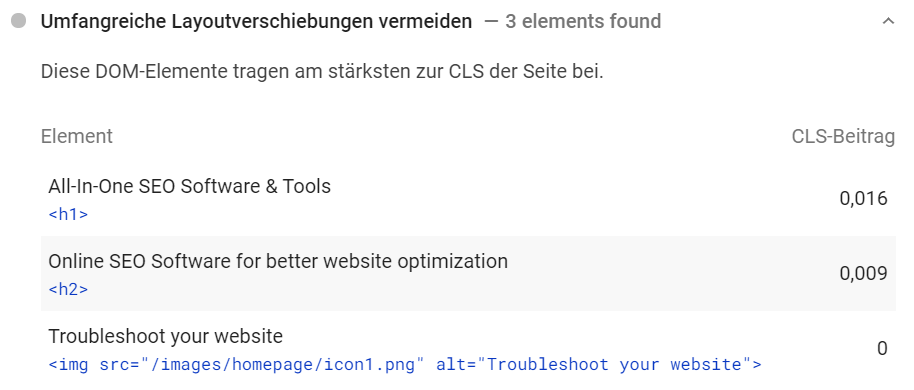Viewport: 914px width, 390px height.
Task: Click the 0 CLS value in last row
Action: click(882, 349)
